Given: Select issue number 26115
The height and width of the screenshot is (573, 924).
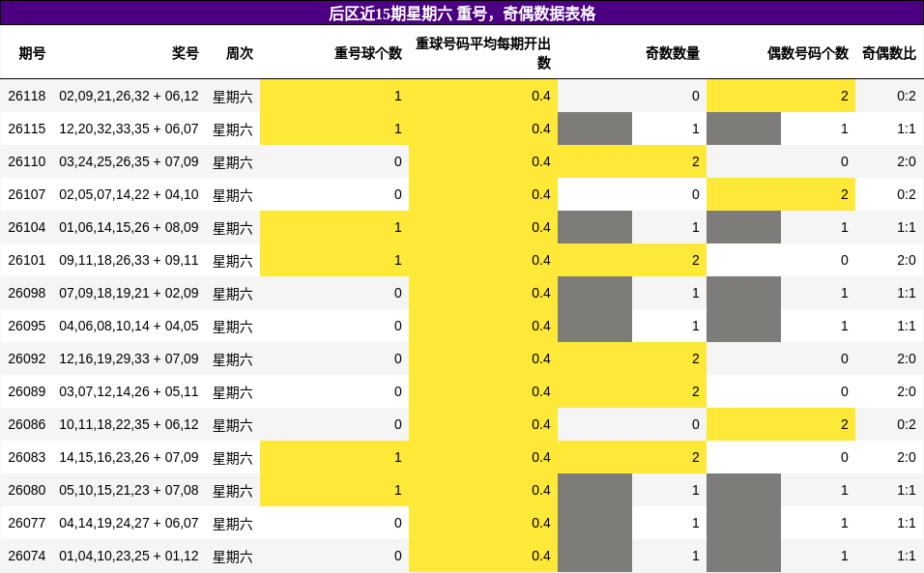Looking at the screenshot, I should [26, 129].
